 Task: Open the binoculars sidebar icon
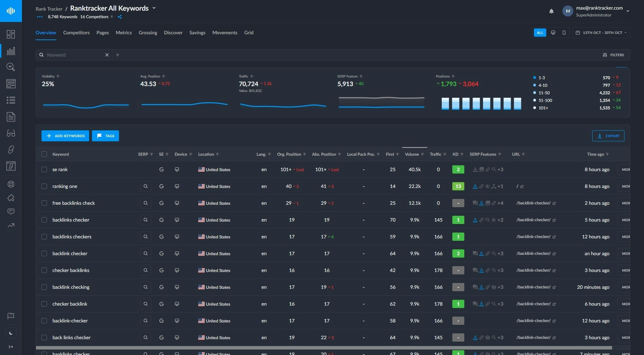point(11,133)
